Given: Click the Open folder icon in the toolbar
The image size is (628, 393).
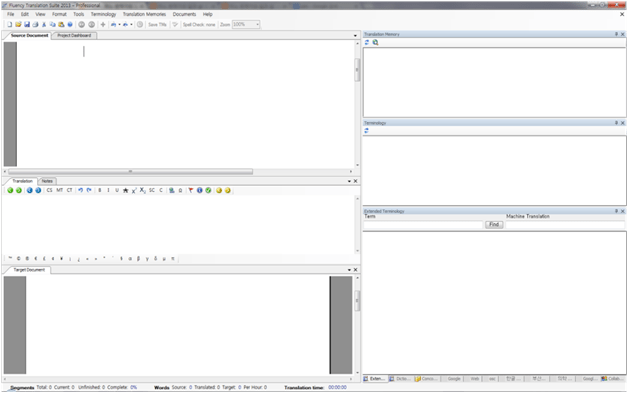Looking at the screenshot, I should pos(18,24).
